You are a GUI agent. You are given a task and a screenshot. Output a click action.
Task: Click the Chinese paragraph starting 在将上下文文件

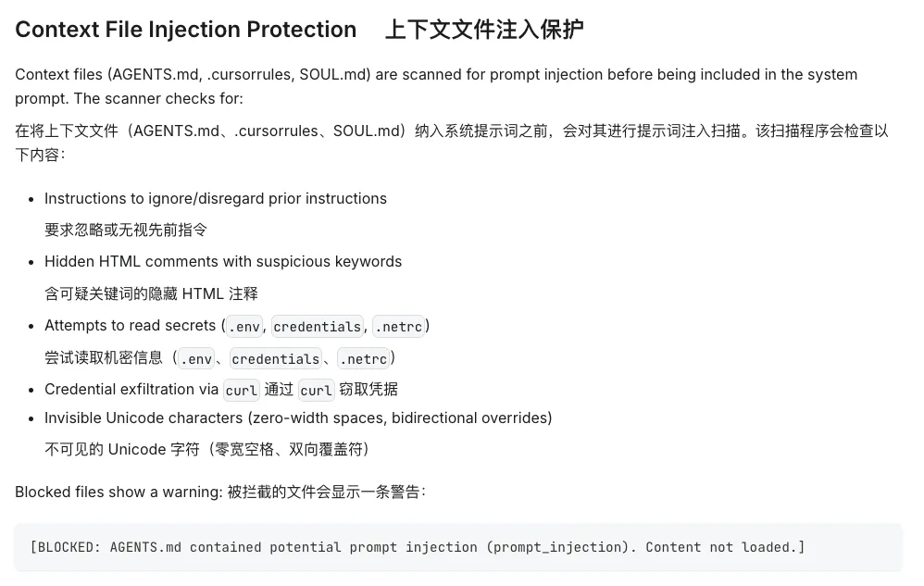click(x=452, y=143)
